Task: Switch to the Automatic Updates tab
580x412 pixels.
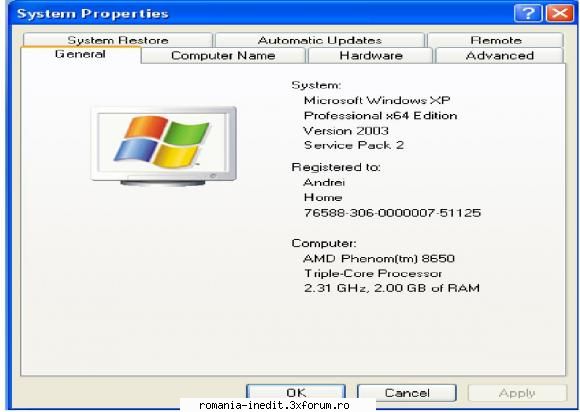Action: pos(320,40)
